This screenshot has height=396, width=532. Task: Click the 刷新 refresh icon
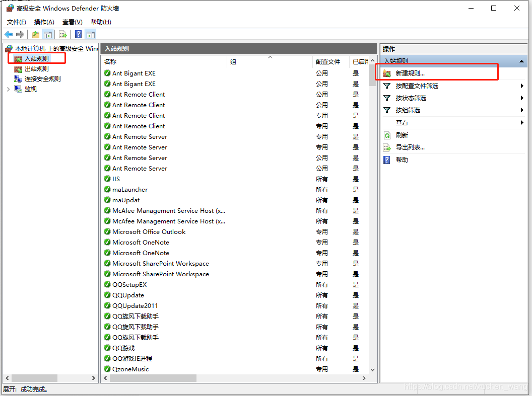click(387, 135)
